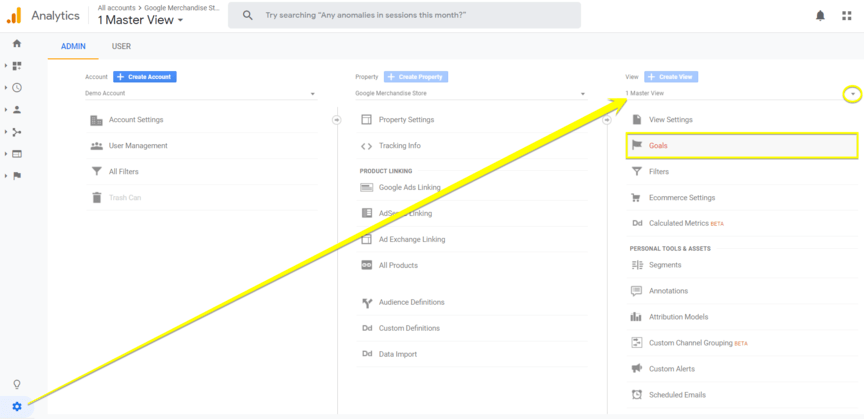Expand the Realtime sidebar arrow
The height and width of the screenshot is (419, 864).
click(6, 88)
